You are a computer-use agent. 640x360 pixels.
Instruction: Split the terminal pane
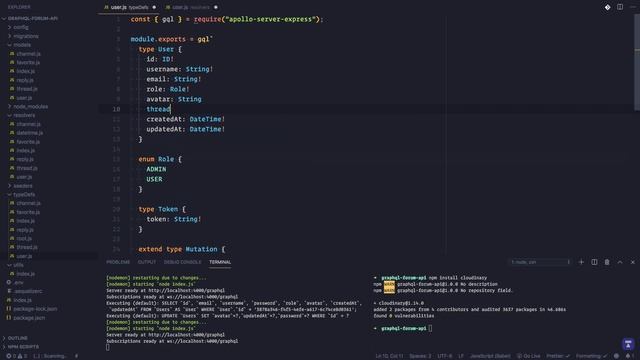pos(594,262)
